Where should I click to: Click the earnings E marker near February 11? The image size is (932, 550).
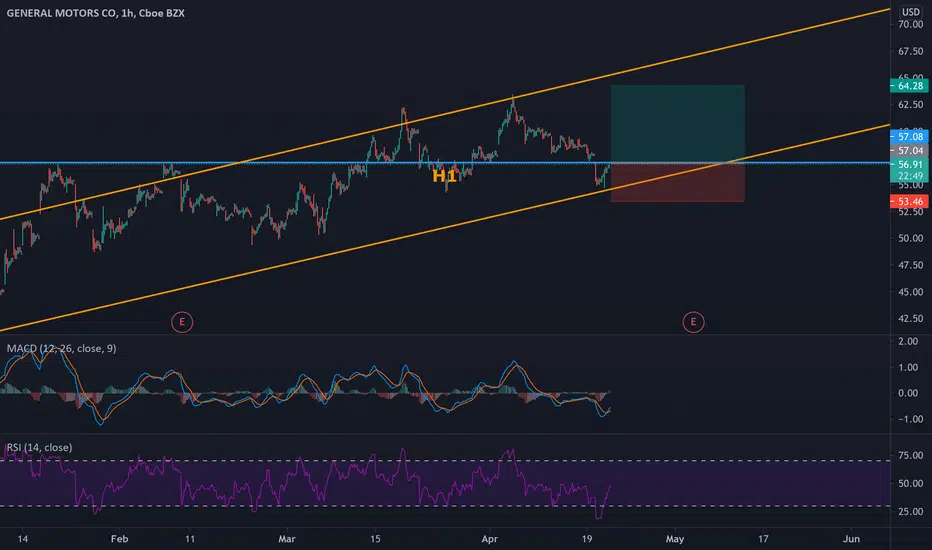click(182, 322)
